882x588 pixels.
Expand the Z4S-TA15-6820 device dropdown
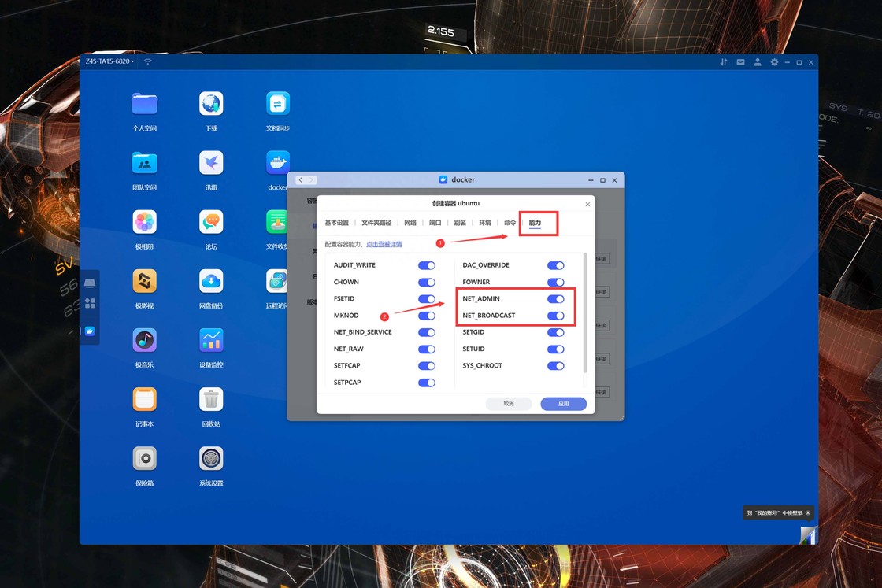(110, 61)
